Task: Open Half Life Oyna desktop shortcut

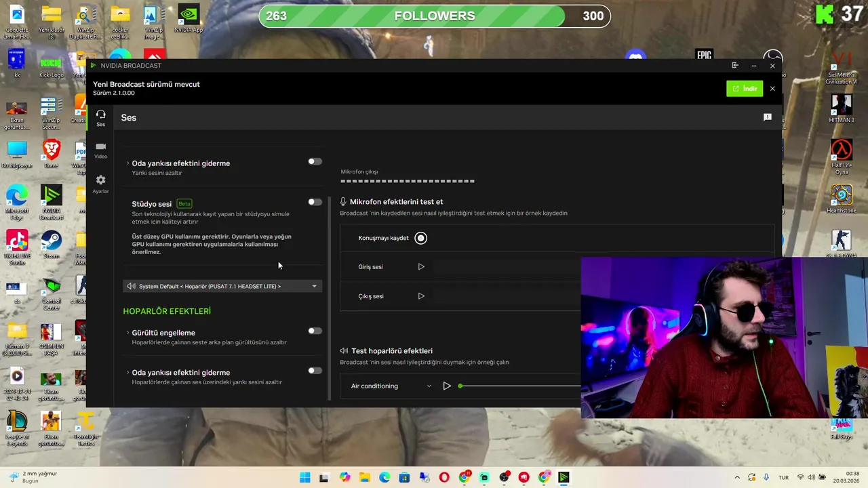Action: pos(842,157)
